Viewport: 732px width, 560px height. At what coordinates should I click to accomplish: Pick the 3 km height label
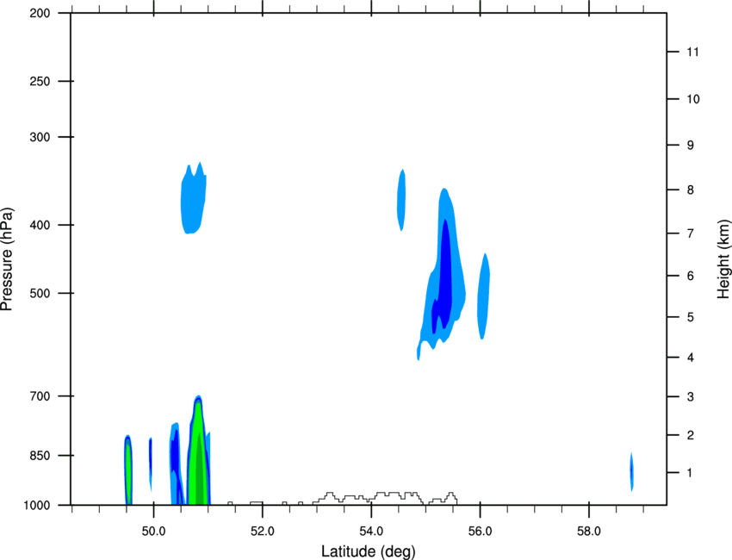(x=691, y=397)
